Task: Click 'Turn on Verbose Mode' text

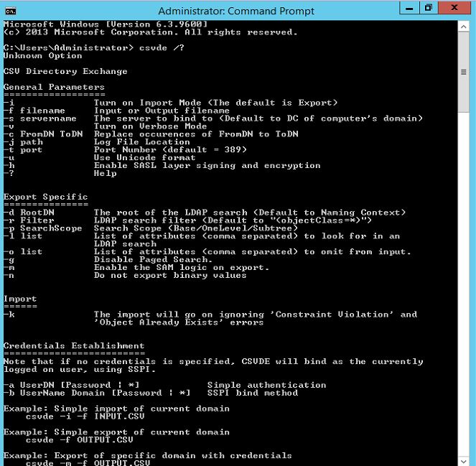Action: (150, 126)
